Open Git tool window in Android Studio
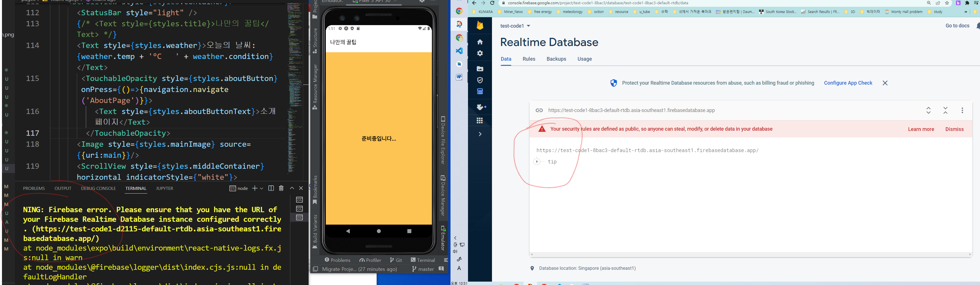This screenshot has width=980, height=285. 396,260
